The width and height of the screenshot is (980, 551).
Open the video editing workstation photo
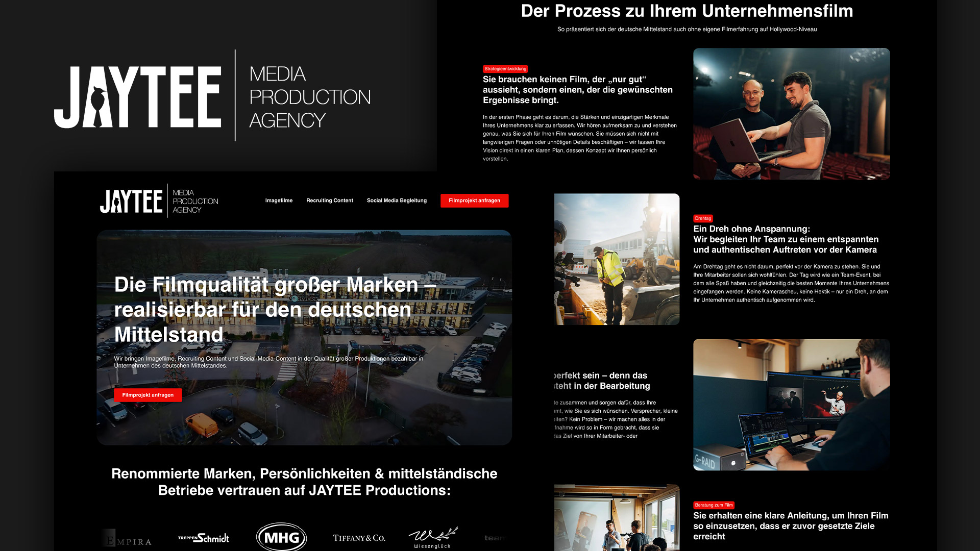791,405
